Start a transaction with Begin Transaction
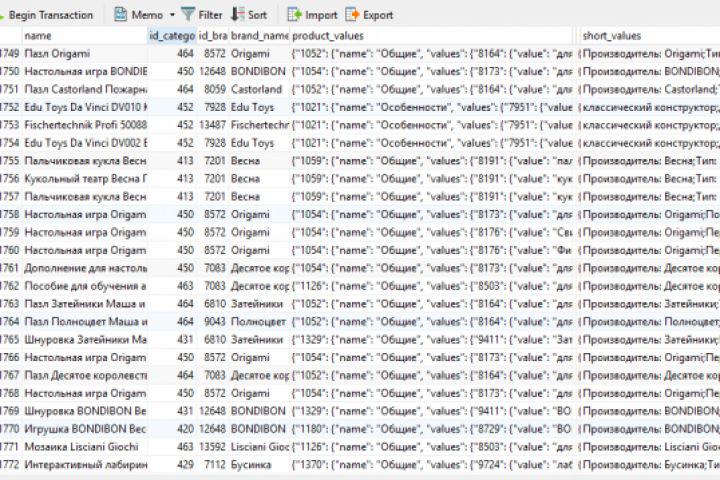The height and width of the screenshot is (480, 720). [x=51, y=15]
